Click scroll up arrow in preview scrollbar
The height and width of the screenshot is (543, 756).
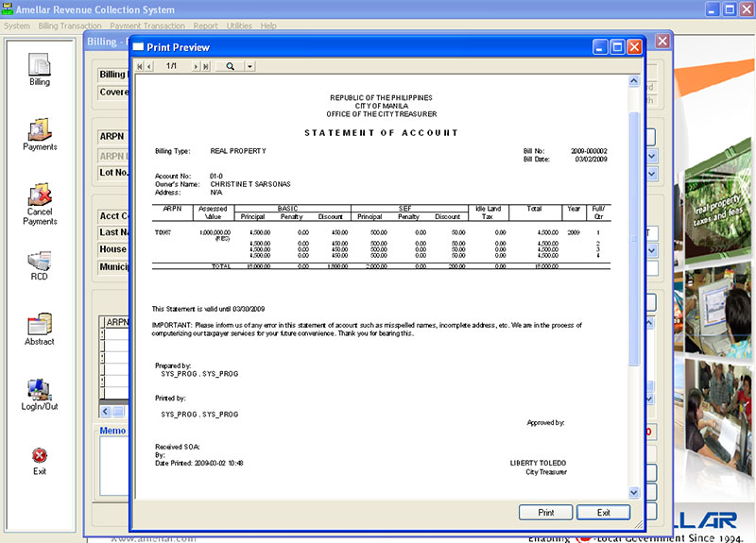(634, 81)
